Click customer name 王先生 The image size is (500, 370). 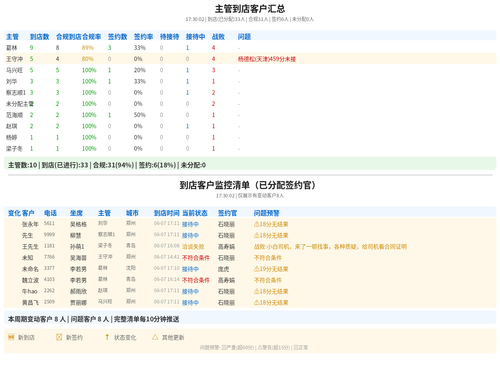point(30,247)
